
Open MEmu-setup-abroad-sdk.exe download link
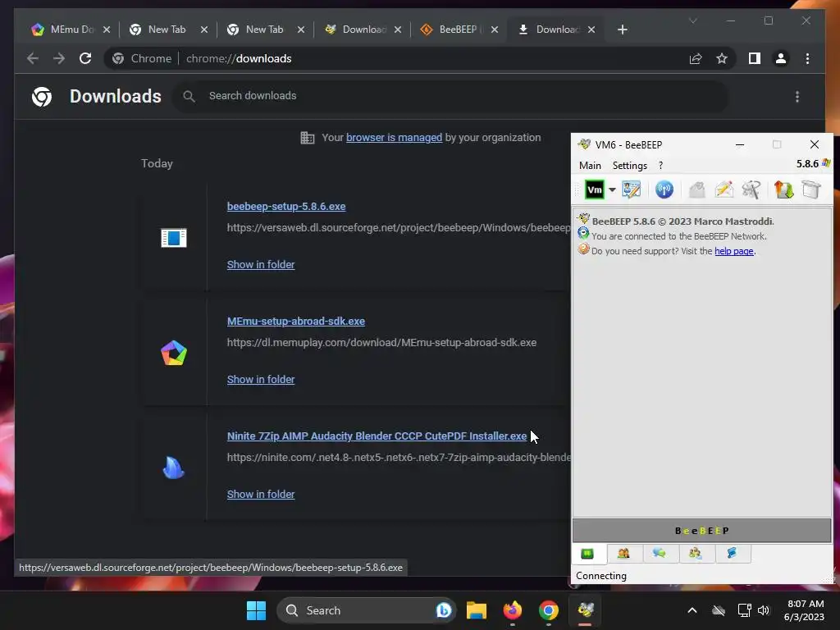tap(295, 321)
